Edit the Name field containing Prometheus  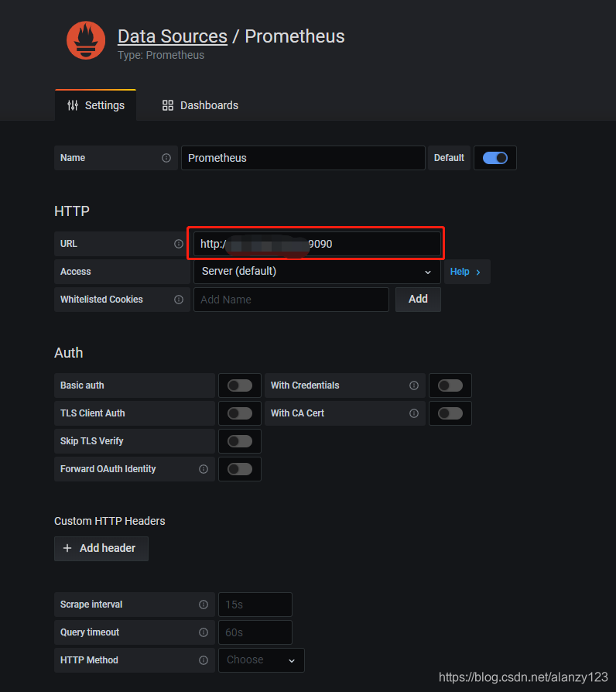(x=303, y=158)
